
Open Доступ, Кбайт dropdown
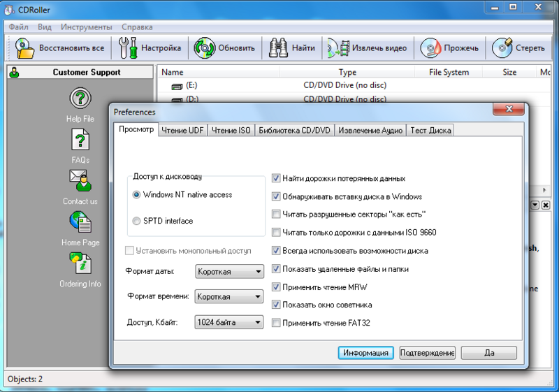[x=229, y=322]
